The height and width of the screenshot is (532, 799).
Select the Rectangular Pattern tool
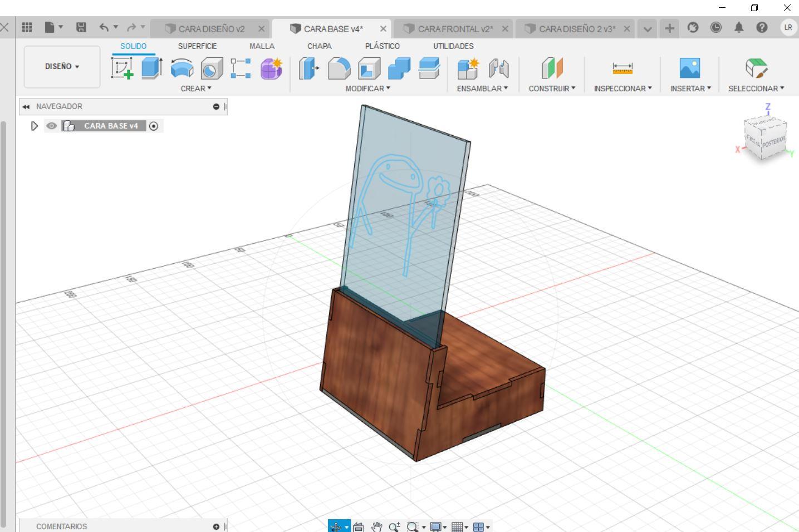click(241, 68)
